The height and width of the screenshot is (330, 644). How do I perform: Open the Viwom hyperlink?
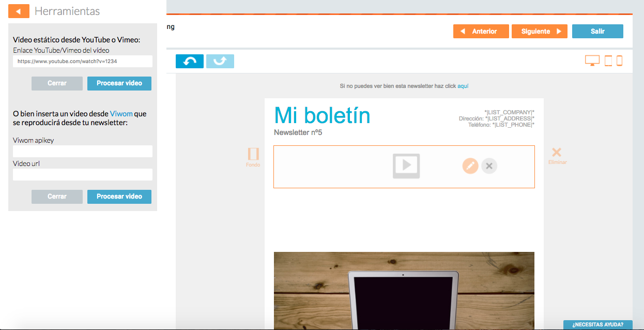(121, 114)
